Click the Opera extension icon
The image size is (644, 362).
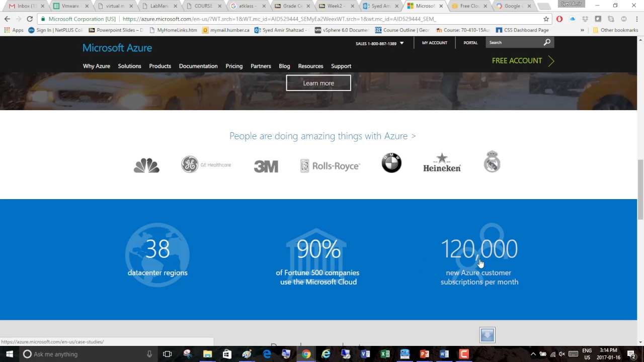pos(559,19)
